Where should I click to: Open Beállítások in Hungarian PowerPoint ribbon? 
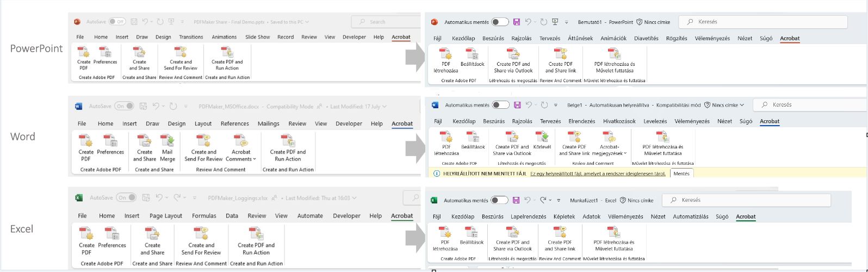click(472, 58)
